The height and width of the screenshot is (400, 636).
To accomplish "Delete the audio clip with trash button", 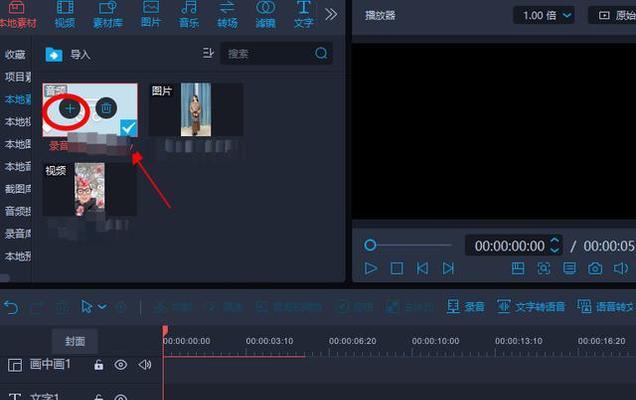I will [106, 108].
